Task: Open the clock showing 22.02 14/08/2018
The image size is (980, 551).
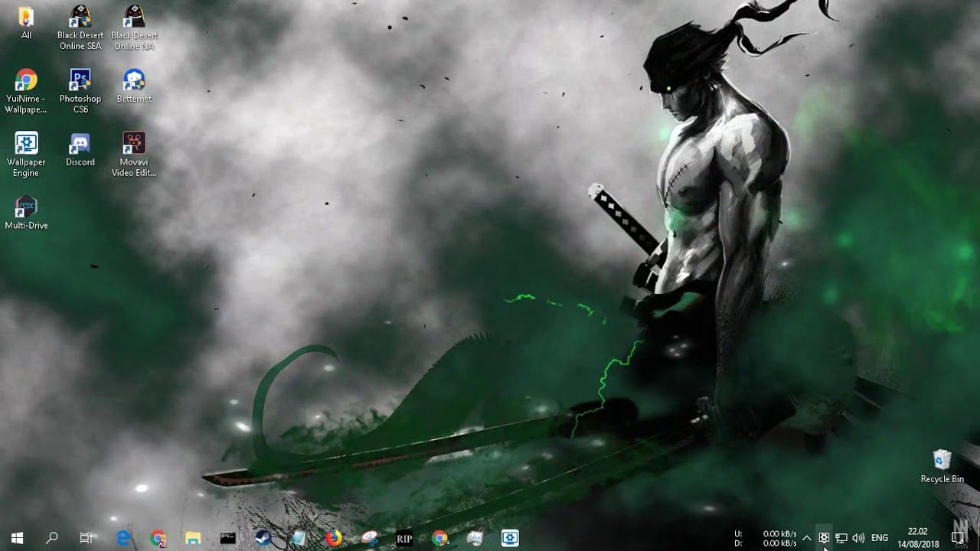Action: (917, 537)
